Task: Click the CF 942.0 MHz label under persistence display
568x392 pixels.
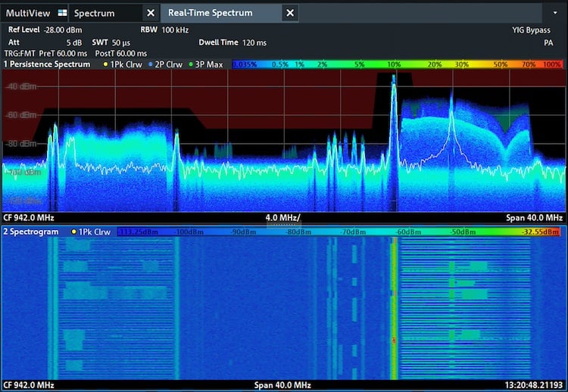Action: point(29,218)
